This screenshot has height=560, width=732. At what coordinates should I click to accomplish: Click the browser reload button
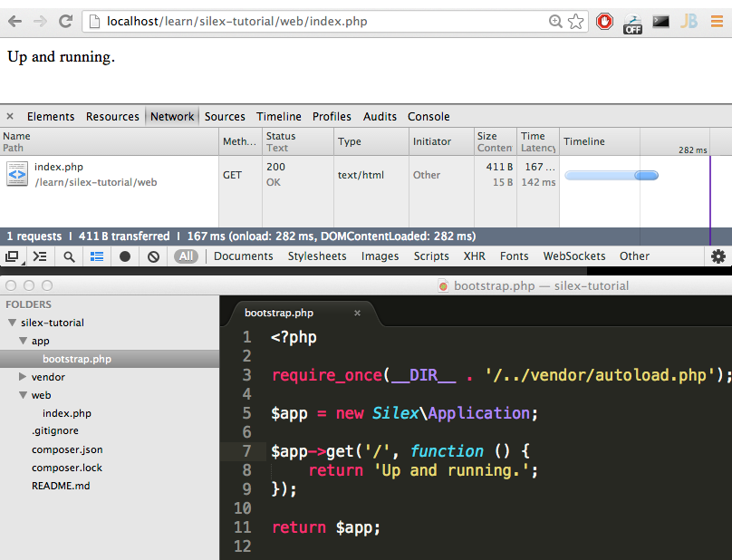coord(65,21)
